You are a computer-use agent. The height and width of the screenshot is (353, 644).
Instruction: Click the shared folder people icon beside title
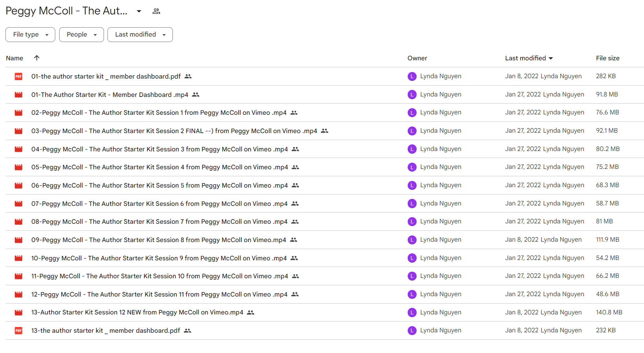(x=156, y=11)
